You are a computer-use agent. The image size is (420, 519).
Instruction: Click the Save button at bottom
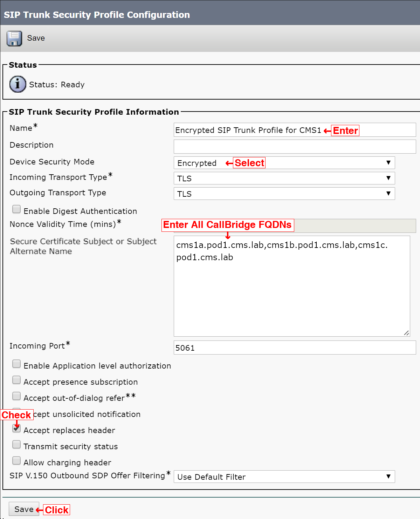point(24,509)
